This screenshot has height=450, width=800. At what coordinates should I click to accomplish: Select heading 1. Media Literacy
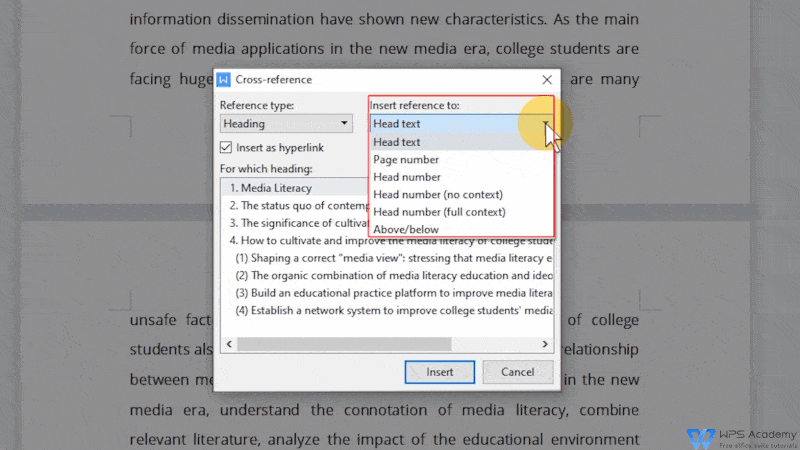(271, 188)
